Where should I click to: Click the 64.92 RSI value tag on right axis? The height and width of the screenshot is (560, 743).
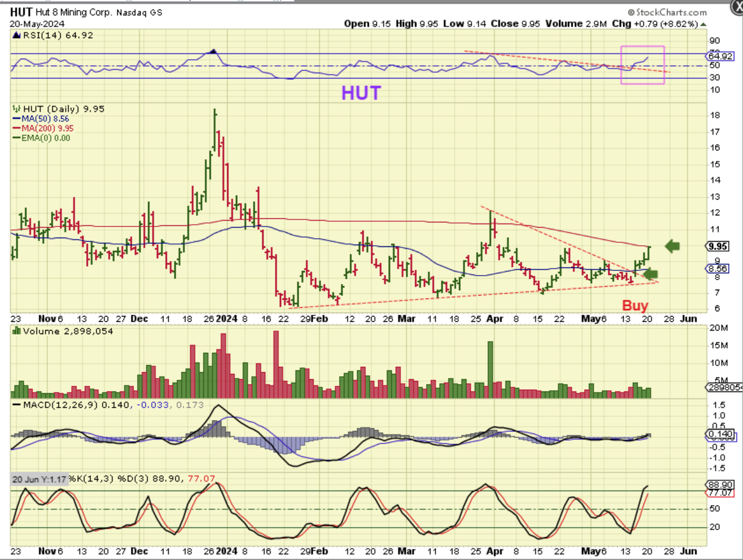[x=720, y=56]
